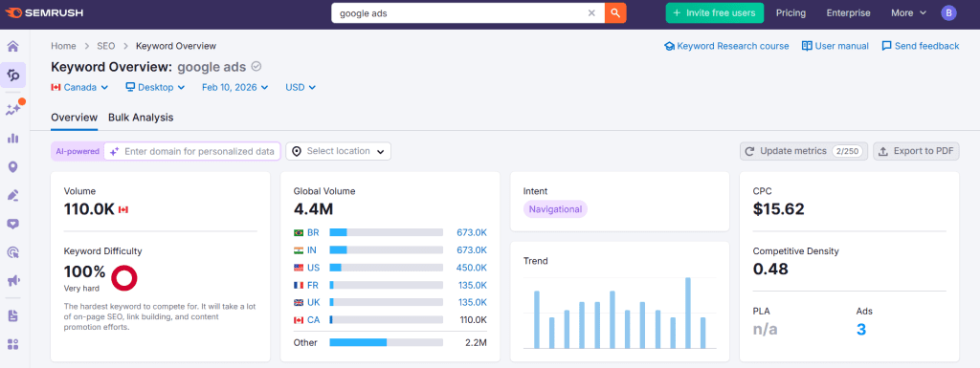Click BR country link in Global Volume
Image resolution: width=980 pixels, height=368 pixels.
point(313,232)
